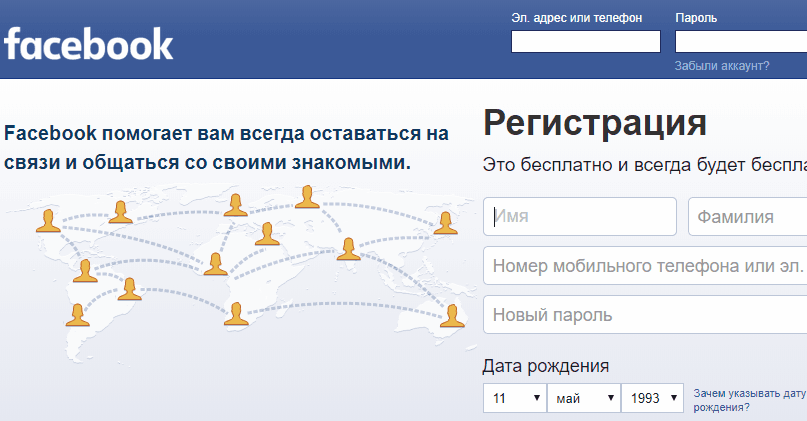Click the Новый пароль field
807x421 pixels.
[645, 314]
